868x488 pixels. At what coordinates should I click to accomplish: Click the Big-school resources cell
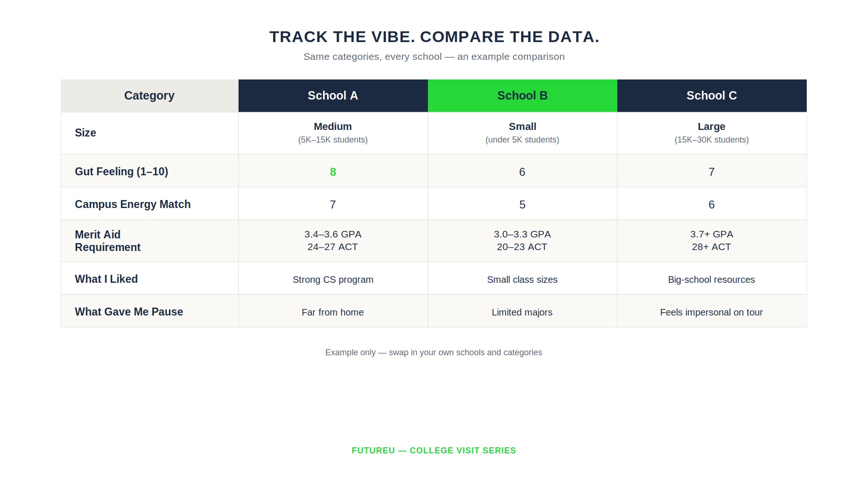(x=712, y=279)
